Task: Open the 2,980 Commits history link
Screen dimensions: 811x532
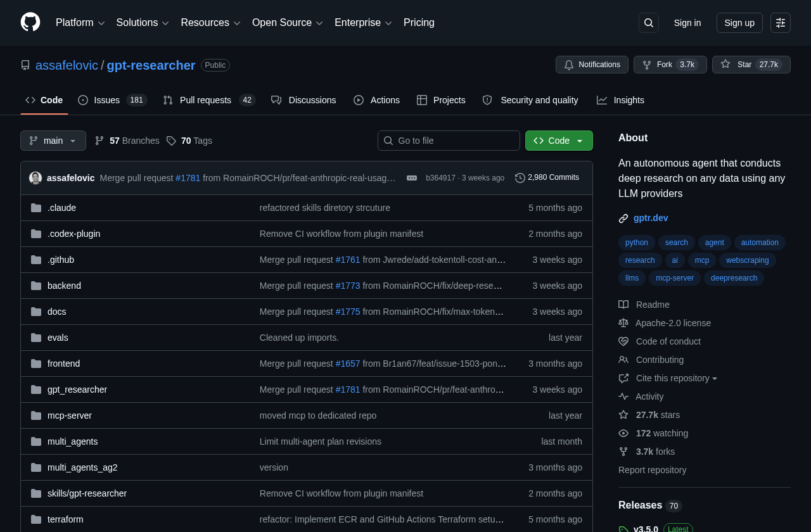Action: tap(547, 178)
